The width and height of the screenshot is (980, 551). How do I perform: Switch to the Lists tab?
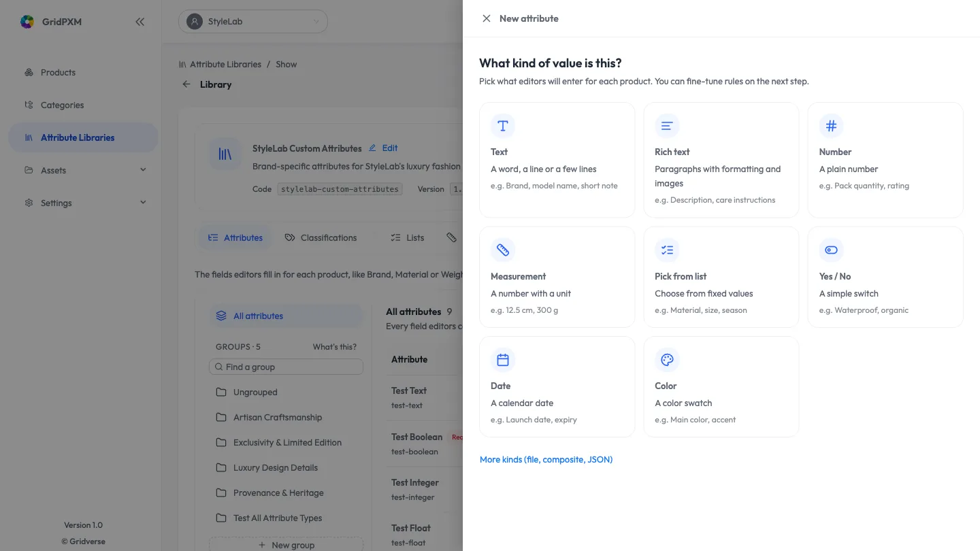pyautogui.click(x=408, y=237)
